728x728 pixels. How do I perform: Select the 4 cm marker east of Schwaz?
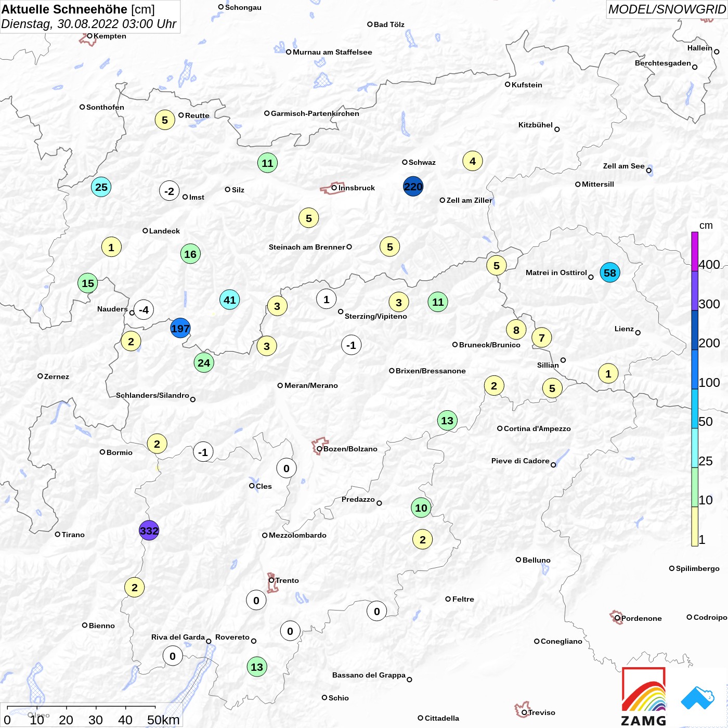473,161
